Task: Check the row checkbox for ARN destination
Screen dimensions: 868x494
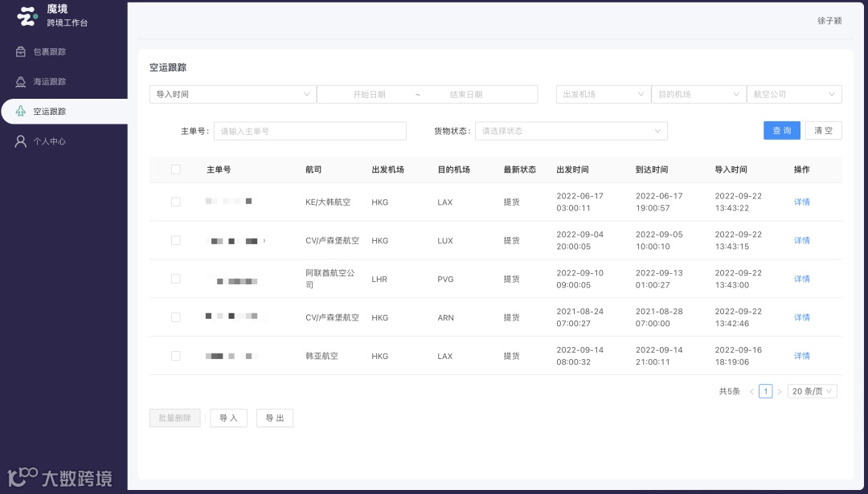Action: [x=175, y=317]
